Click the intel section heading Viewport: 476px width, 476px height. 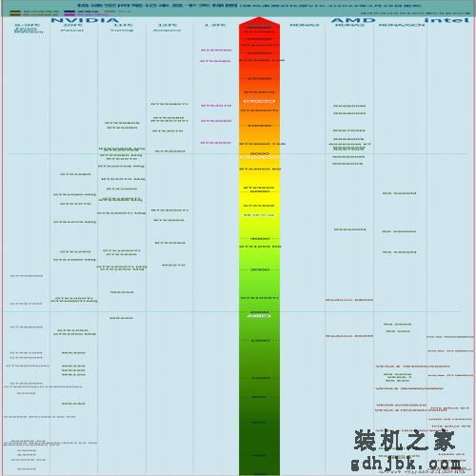pyautogui.click(x=446, y=20)
